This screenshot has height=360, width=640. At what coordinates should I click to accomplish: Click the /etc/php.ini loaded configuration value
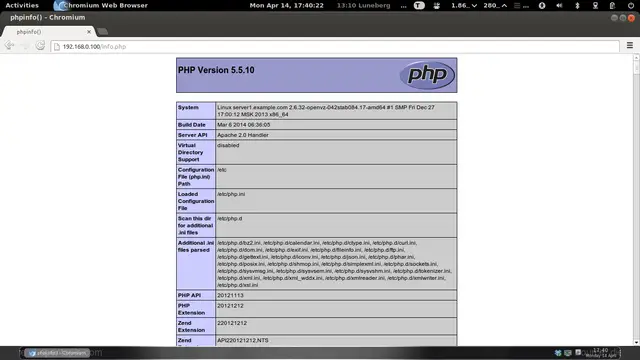click(x=231, y=194)
